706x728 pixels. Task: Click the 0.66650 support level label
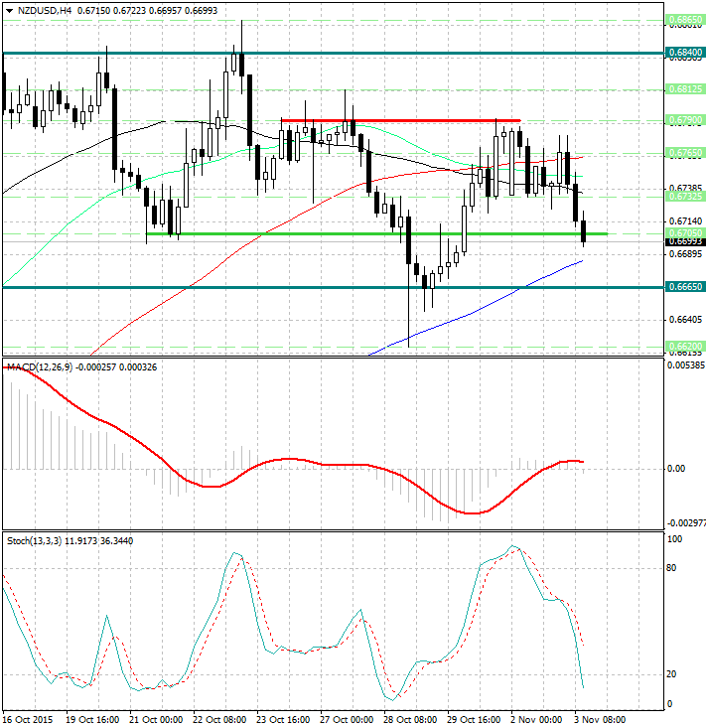coord(685,286)
